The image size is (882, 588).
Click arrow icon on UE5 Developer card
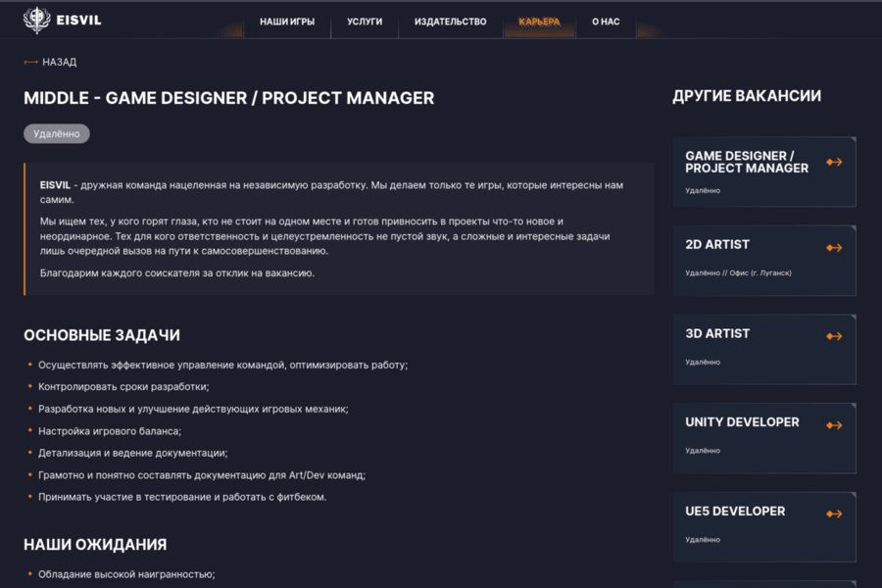834,514
